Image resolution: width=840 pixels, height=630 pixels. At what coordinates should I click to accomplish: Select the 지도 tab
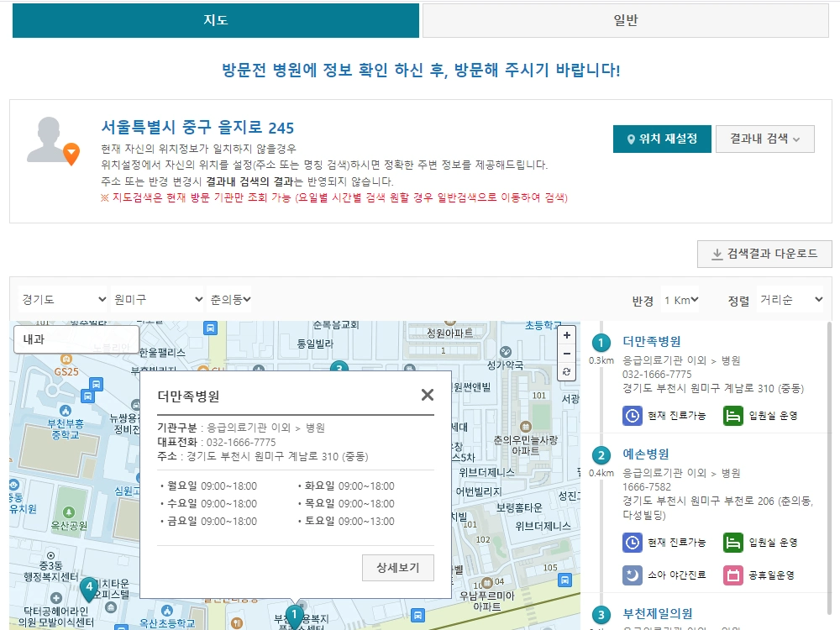click(x=216, y=20)
